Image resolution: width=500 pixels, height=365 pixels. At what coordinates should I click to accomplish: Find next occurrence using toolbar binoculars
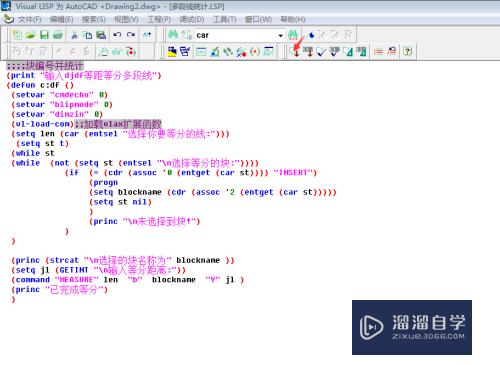click(293, 35)
